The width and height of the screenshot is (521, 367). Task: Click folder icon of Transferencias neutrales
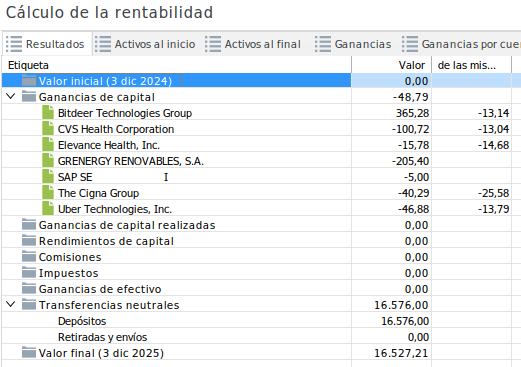29,304
